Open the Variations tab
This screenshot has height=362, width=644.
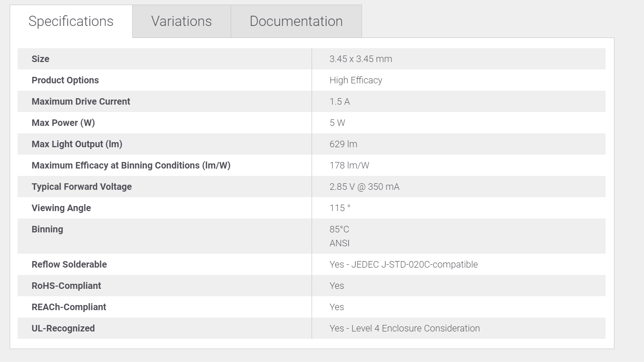182,21
